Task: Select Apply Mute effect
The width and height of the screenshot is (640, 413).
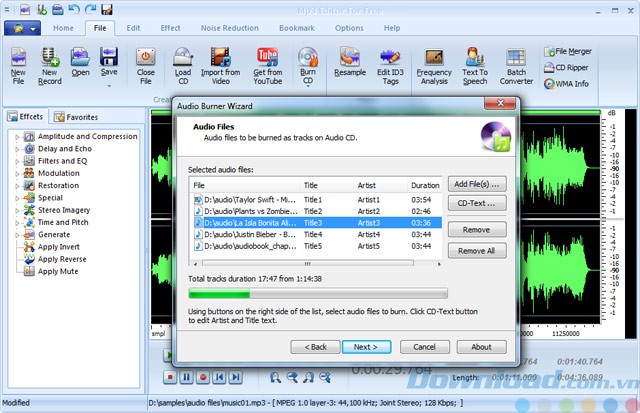Action: pos(58,271)
